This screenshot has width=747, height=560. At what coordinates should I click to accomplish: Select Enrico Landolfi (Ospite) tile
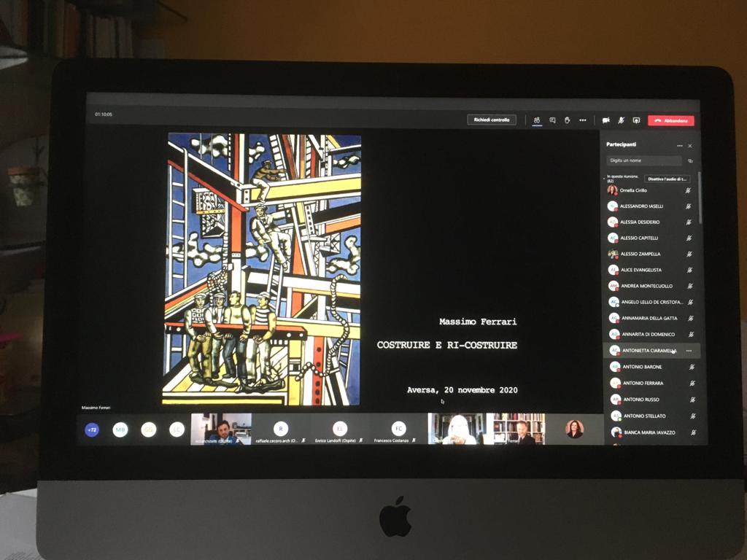pyautogui.click(x=339, y=430)
